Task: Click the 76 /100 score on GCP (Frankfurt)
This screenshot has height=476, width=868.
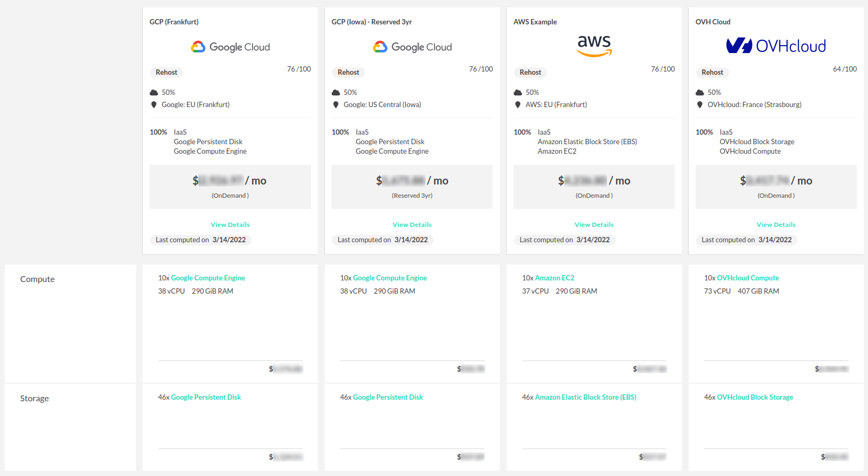Action: click(299, 69)
